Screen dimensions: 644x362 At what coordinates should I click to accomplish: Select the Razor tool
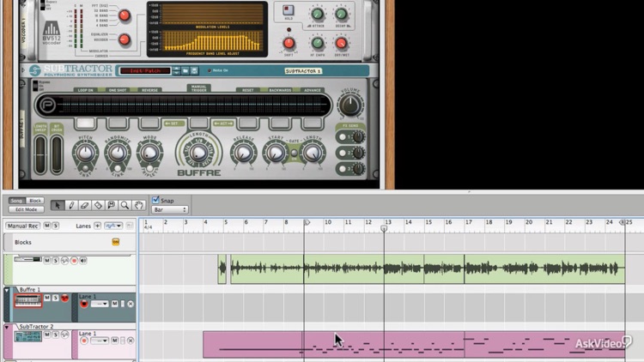[x=98, y=205]
